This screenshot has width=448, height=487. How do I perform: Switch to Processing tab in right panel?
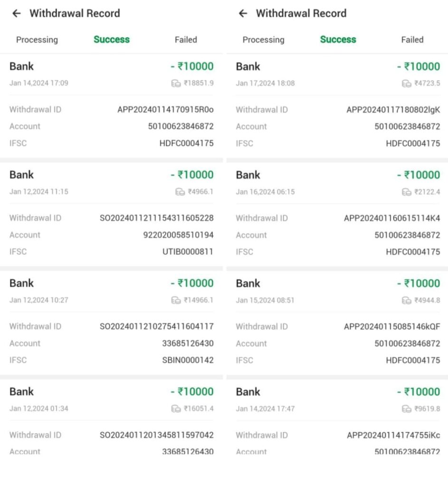click(x=263, y=40)
